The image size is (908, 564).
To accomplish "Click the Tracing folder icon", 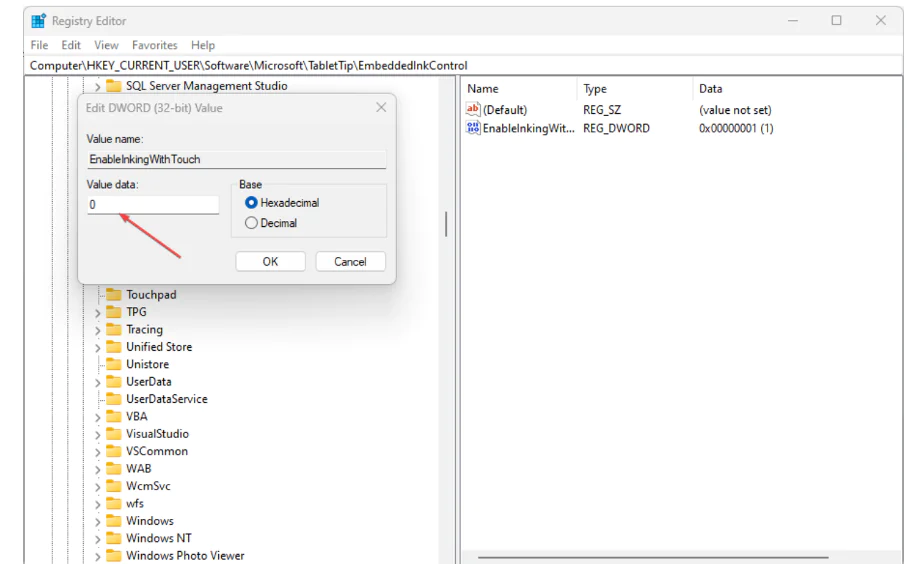I will click(x=114, y=329).
